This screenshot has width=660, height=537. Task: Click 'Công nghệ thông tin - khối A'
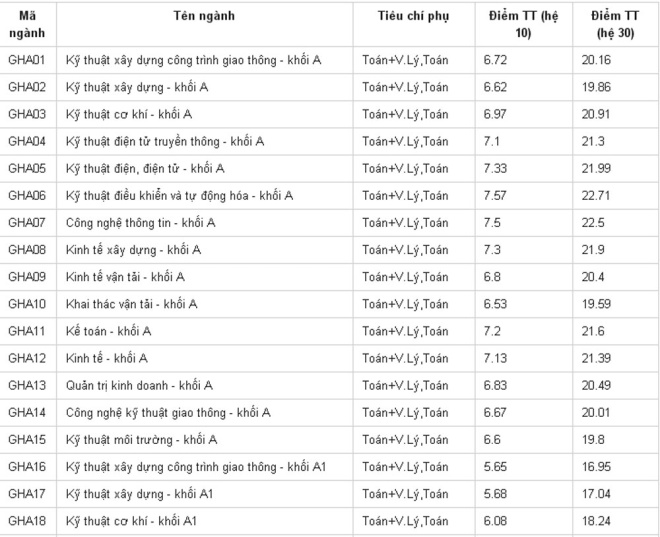141,223
